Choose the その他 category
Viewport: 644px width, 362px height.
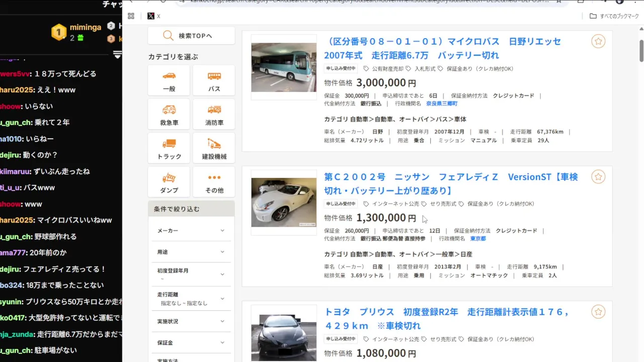coord(214,182)
